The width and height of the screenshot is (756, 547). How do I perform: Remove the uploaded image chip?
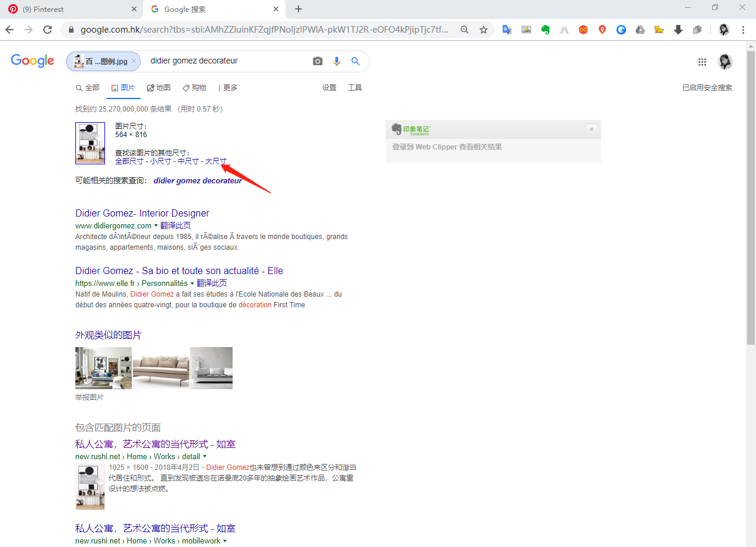[134, 61]
